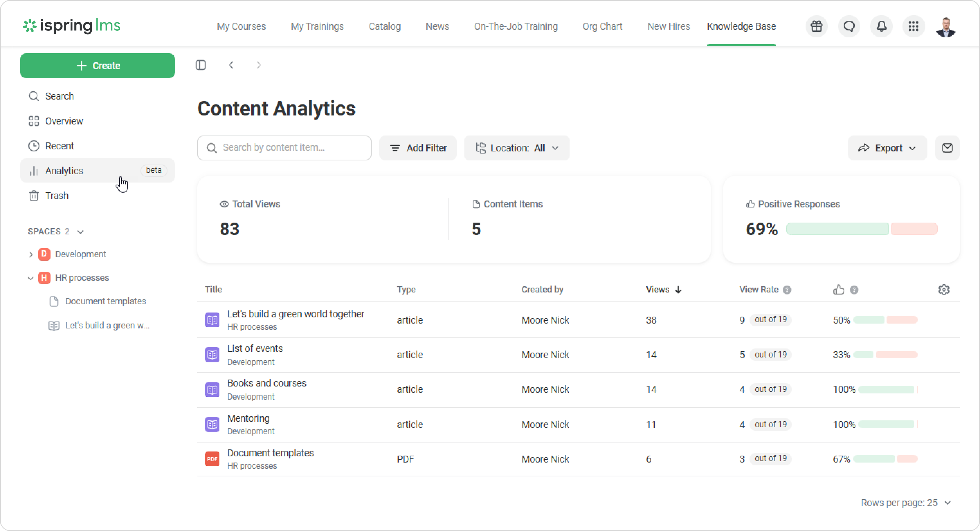Open the gift icon in header
Screen dimensions: 980x531
pyautogui.click(x=816, y=26)
